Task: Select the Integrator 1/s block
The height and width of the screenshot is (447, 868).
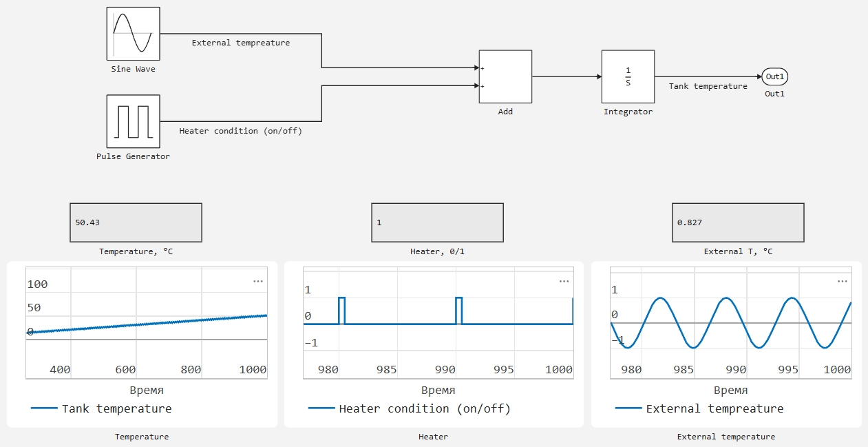Action: tap(628, 76)
